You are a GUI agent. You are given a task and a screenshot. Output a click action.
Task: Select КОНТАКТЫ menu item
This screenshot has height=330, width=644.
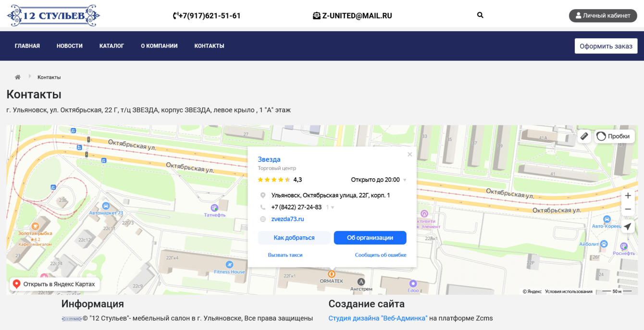pos(209,46)
